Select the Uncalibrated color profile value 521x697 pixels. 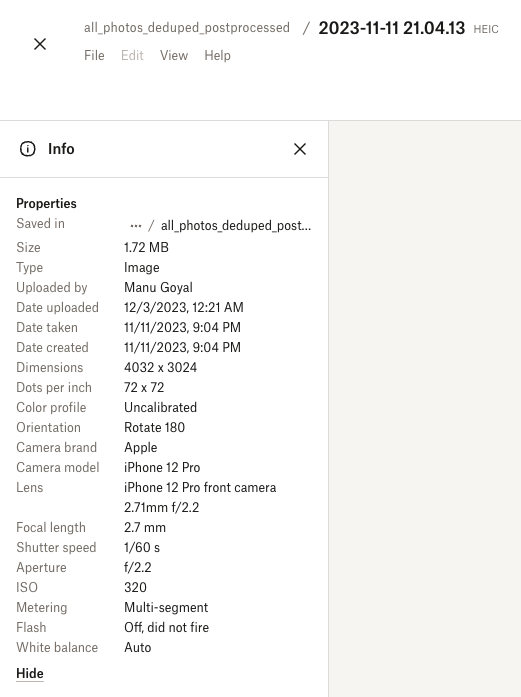(160, 407)
